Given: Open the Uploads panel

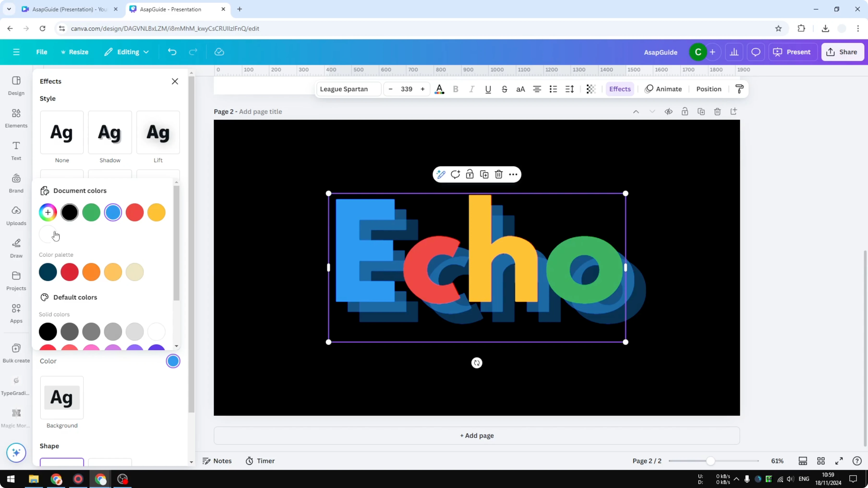Looking at the screenshot, I should (16, 215).
